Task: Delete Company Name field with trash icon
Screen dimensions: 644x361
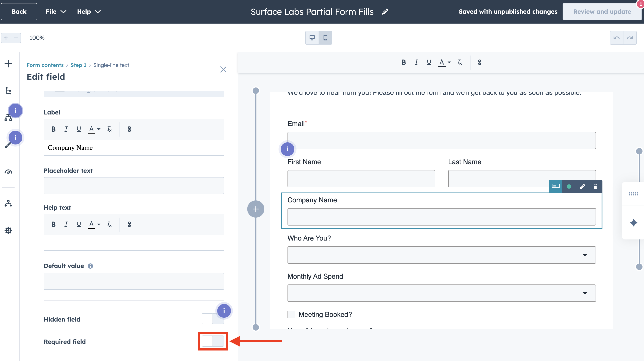Action: pos(596,186)
